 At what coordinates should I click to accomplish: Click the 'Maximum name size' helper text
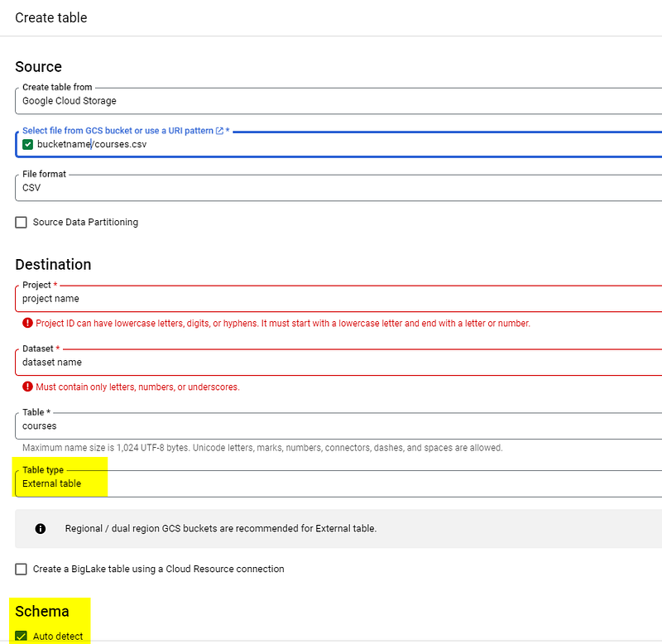262,448
